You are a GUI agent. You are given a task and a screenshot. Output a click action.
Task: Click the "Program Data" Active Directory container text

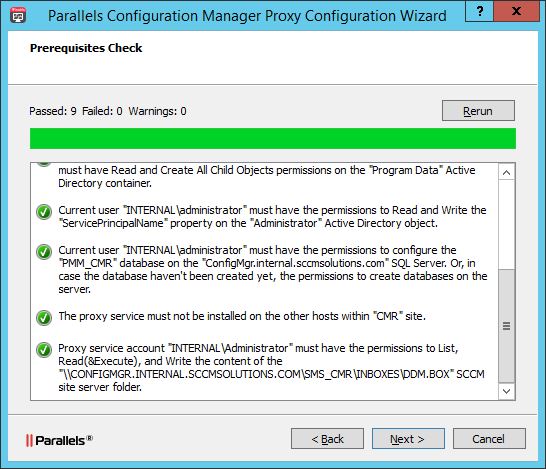pos(267,177)
